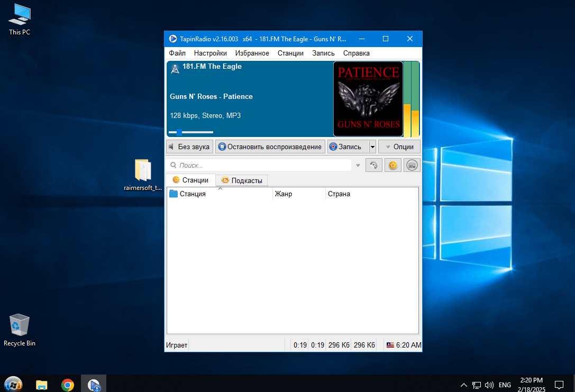
Task: Show hidden system tray icons chevron
Action: point(464,385)
